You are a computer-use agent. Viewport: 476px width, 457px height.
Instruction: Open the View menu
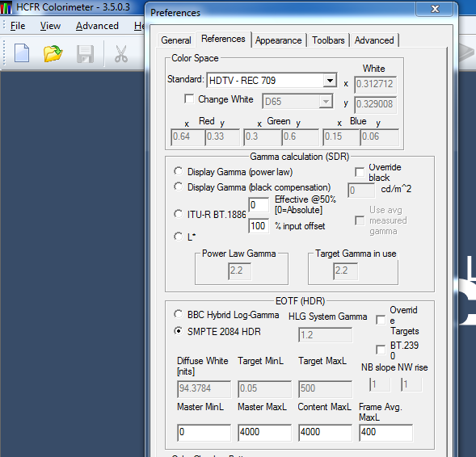point(50,26)
